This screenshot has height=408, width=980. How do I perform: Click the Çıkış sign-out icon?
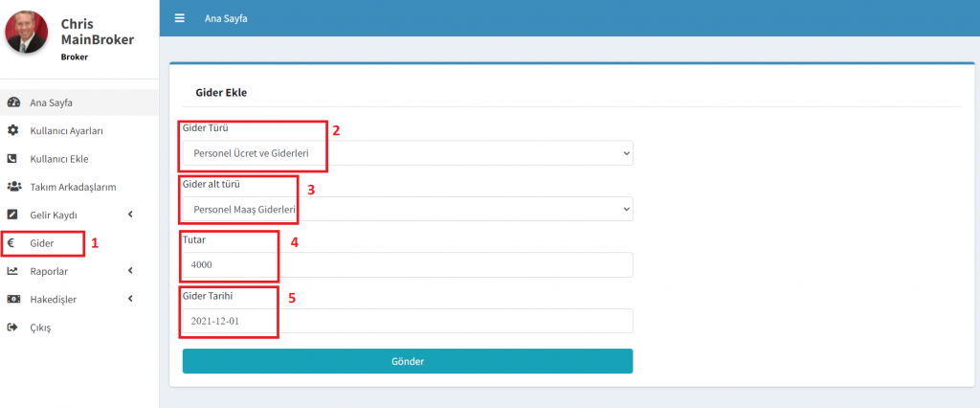pyautogui.click(x=13, y=328)
